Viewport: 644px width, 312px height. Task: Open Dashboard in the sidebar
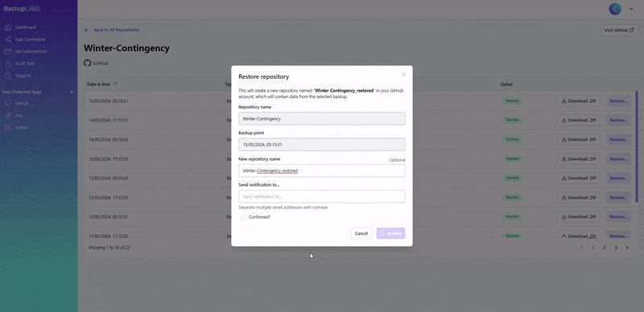26,27
